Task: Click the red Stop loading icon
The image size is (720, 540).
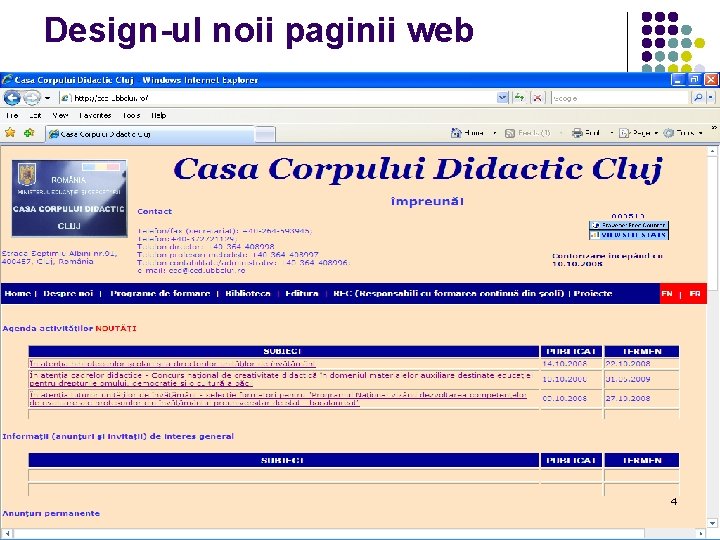Action: coord(537,98)
